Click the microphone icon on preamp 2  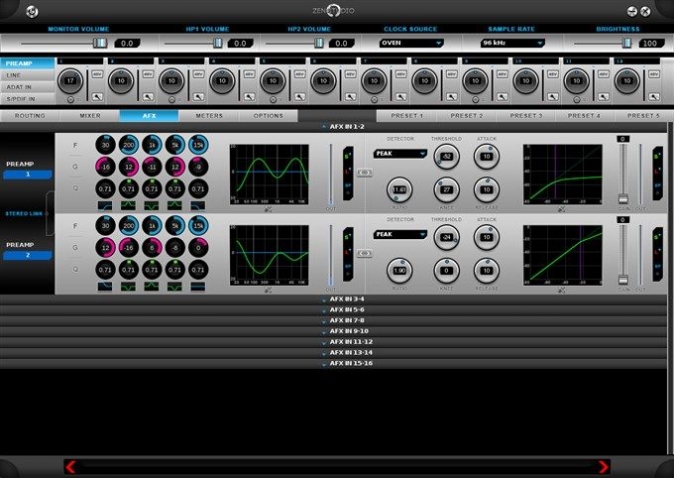[x=148, y=97]
